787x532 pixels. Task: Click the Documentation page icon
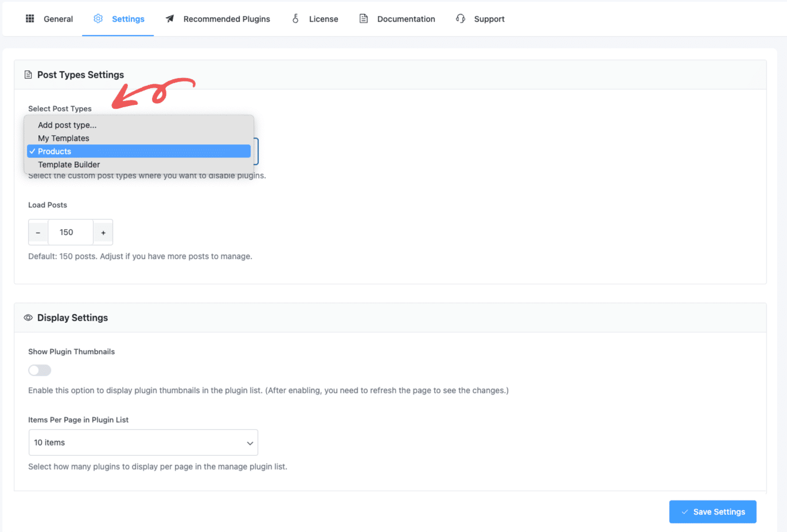tap(363, 18)
